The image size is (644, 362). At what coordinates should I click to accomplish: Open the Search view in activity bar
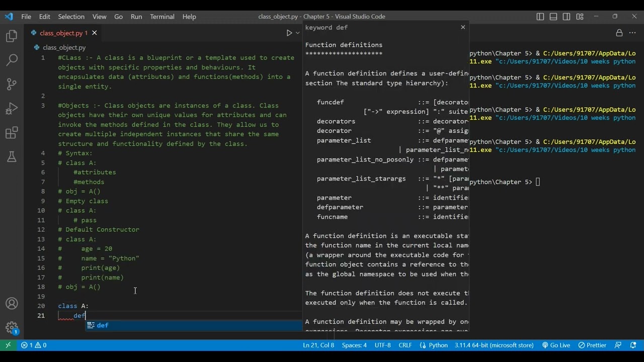point(12,60)
